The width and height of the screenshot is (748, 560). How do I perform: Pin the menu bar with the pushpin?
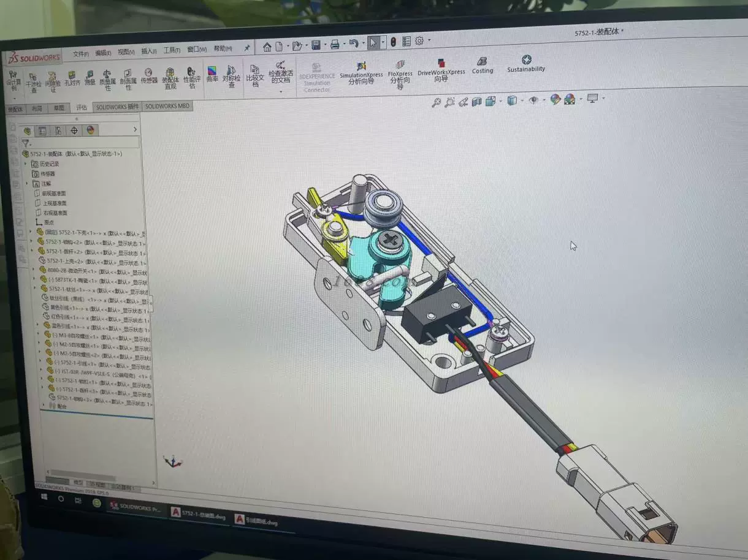[x=247, y=48]
